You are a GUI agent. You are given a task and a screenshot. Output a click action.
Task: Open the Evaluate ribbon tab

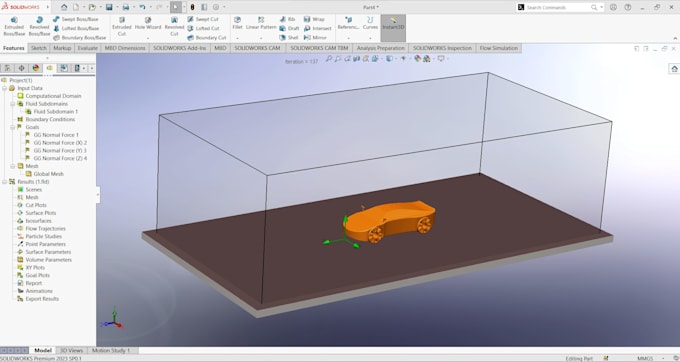pos(88,48)
